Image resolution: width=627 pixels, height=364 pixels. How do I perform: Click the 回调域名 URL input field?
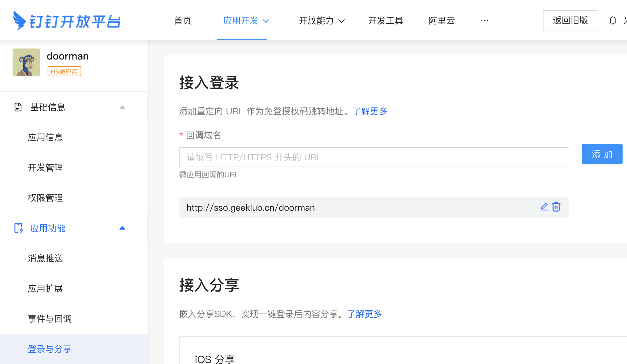374,157
